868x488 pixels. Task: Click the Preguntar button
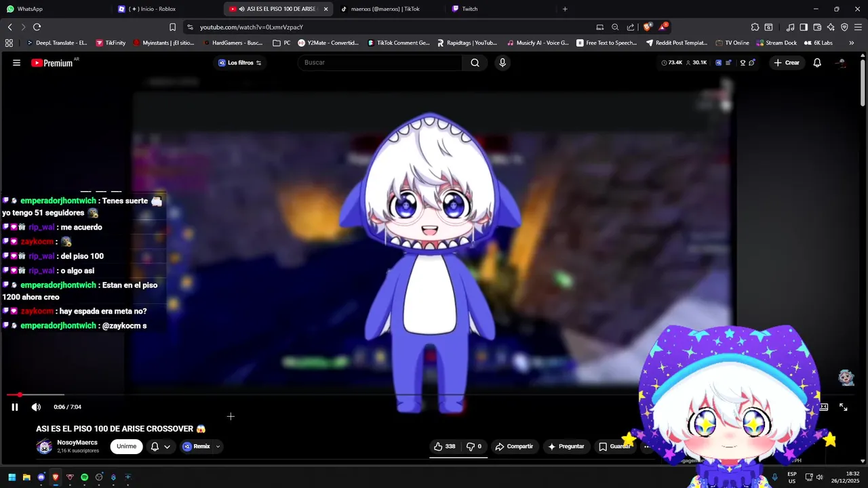pos(566,447)
